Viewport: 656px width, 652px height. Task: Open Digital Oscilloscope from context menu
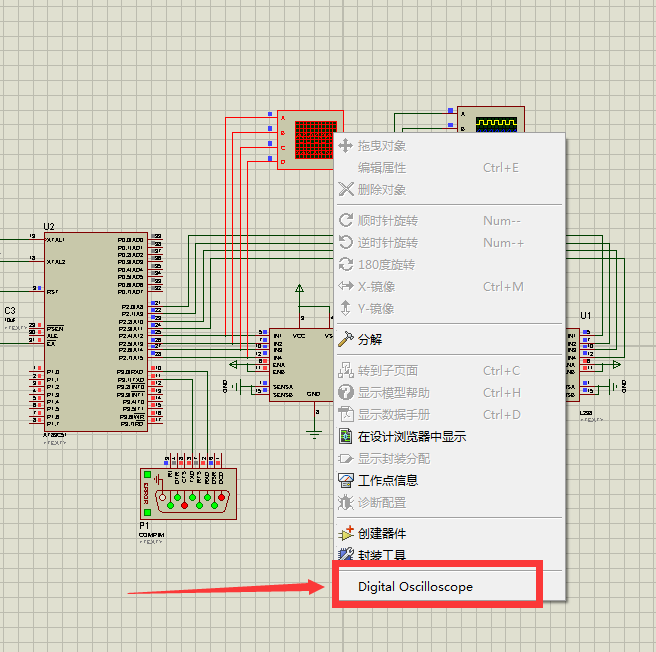click(415, 587)
